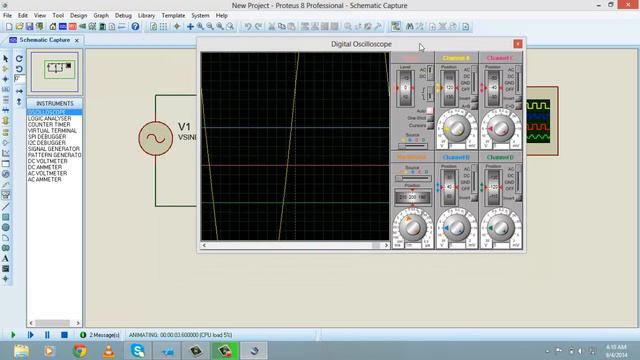Viewport: 640px width, 360px height.
Task: Click the zoom out magnifier icon
Action: tap(210, 27)
